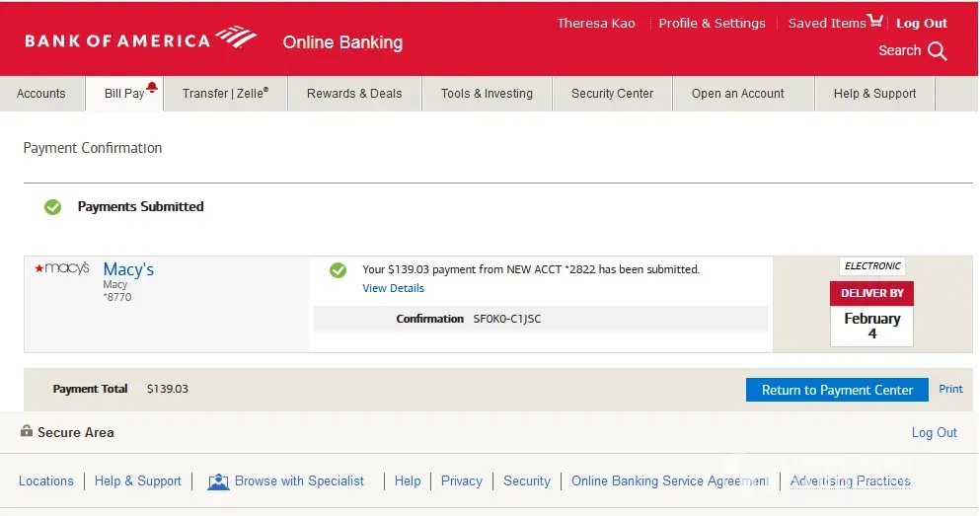The height and width of the screenshot is (516, 980).
Task: Open the Accounts tab
Action: pos(41,94)
